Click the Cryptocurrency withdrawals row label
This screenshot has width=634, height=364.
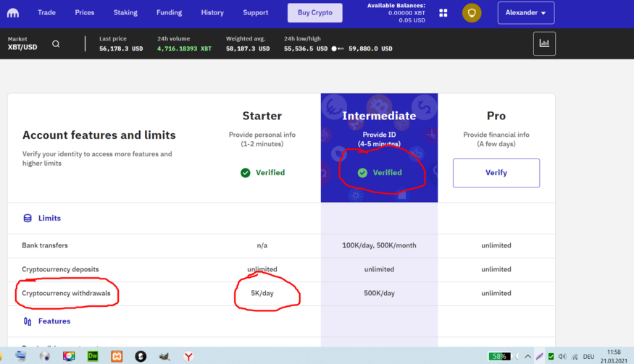[66, 293]
